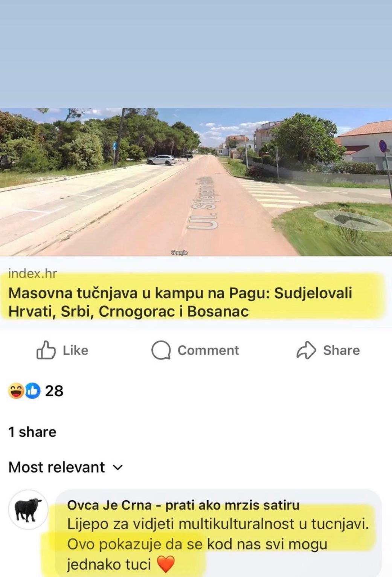Open the Masovna tučnjava article headline
Viewport: 392px width, 577px height.
coord(180,302)
